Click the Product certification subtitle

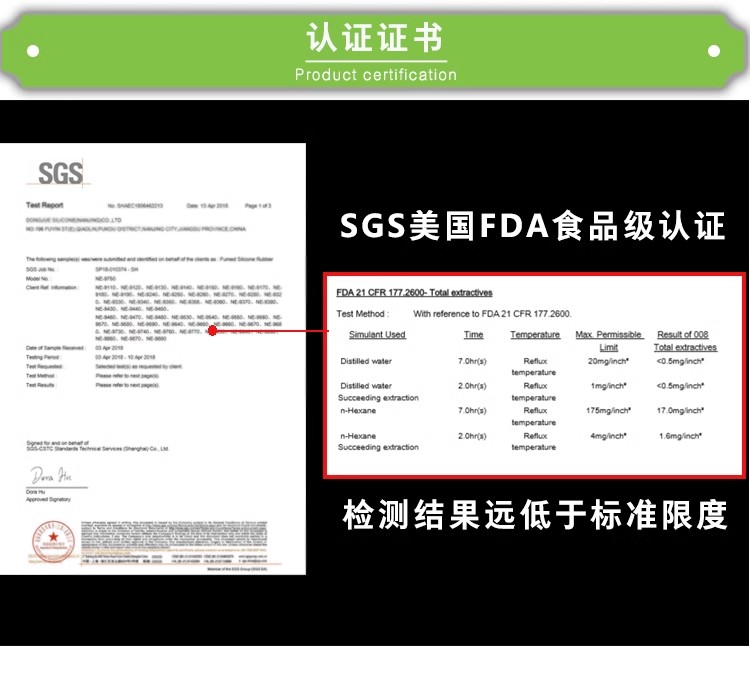tap(375, 75)
